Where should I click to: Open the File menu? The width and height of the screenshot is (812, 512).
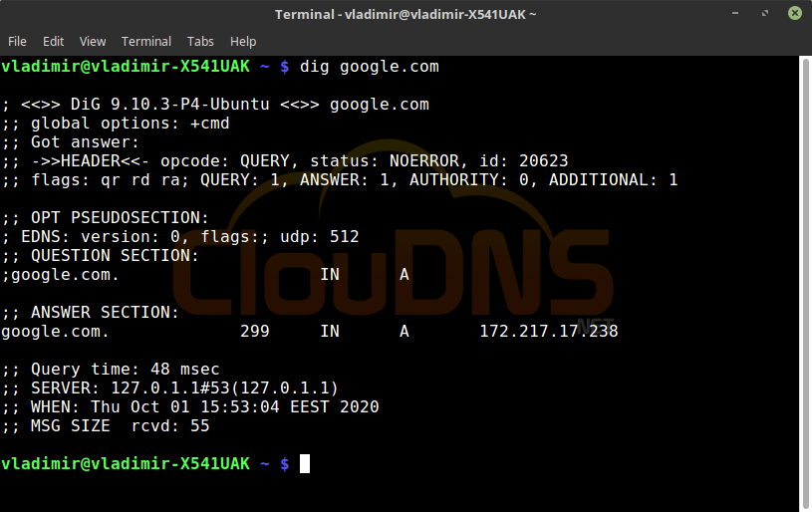[17, 42]
